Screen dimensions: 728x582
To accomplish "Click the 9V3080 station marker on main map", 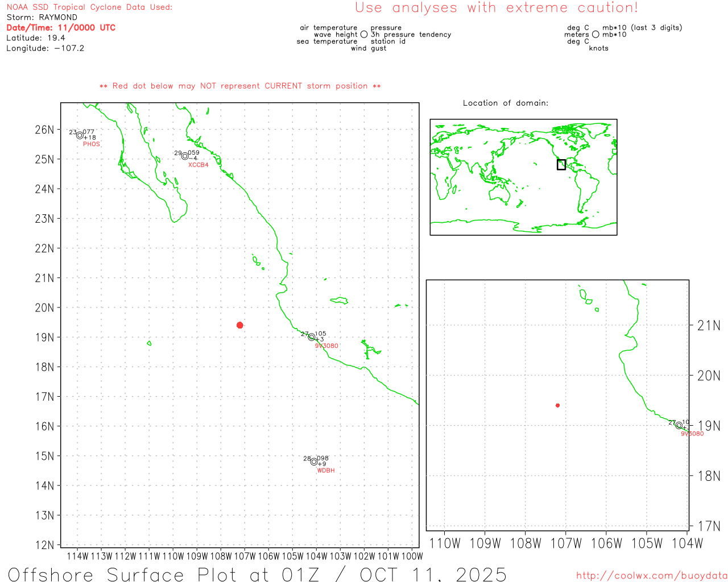I will click(311, 337).
